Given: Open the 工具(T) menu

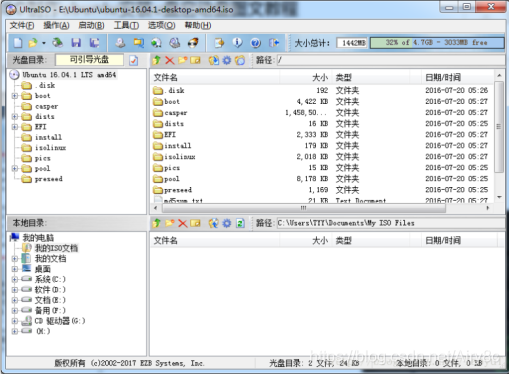Looking at the screenshot, I should [x=126, y=25].
